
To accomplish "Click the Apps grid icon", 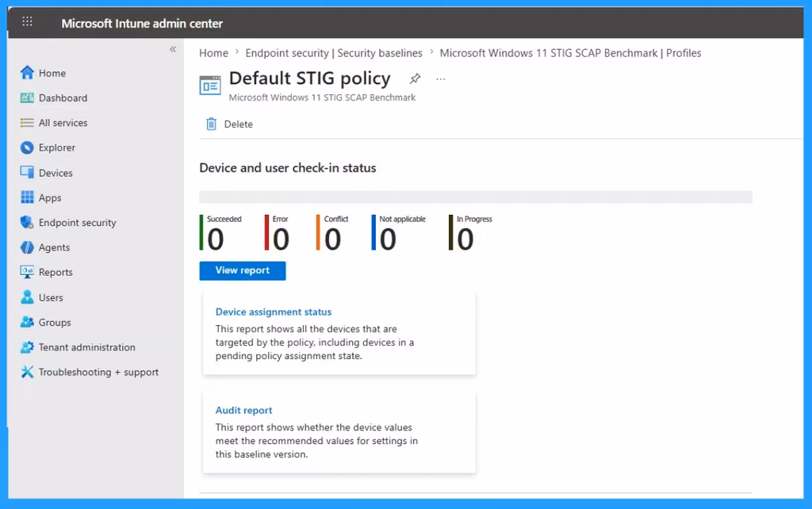I will pyautogui.click(x=27, y=197).
